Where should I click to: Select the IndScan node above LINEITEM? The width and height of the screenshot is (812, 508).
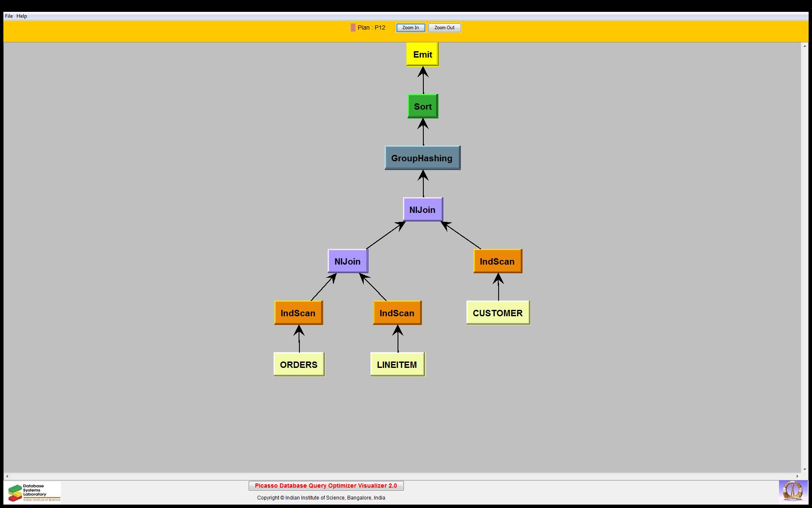pos(397,313)
